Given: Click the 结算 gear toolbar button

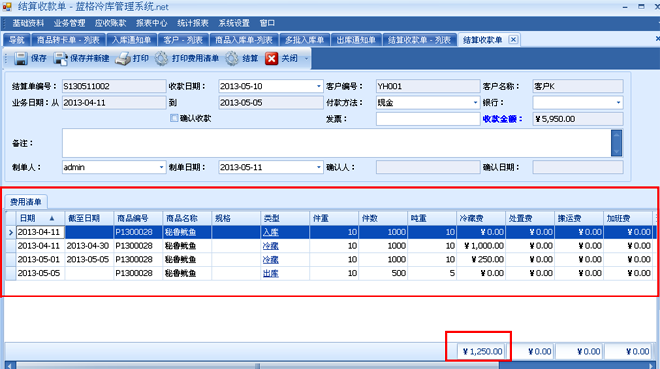Looking at the screenshot, I should click(x=242, y=58).
